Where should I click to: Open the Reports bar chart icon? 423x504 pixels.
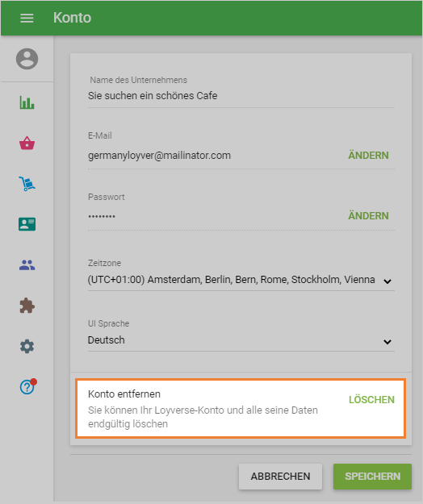[27, 102]
